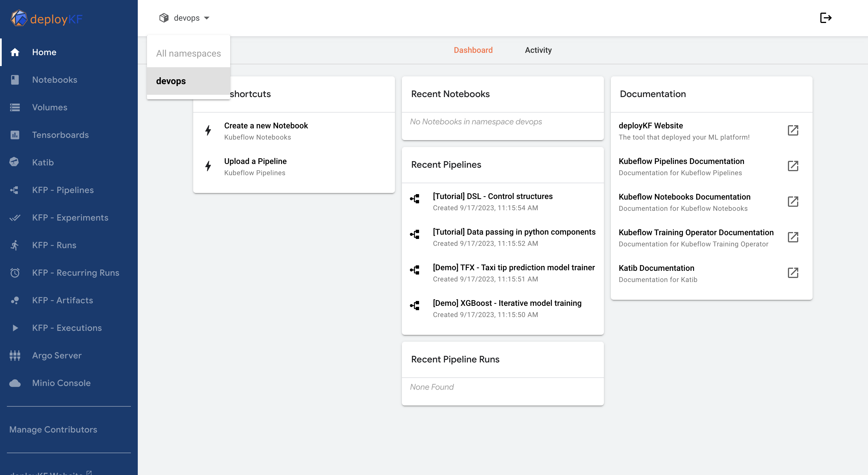Open KFP - Runs page
Viewport: 868px width, 475px height.
tap(69, 245)
